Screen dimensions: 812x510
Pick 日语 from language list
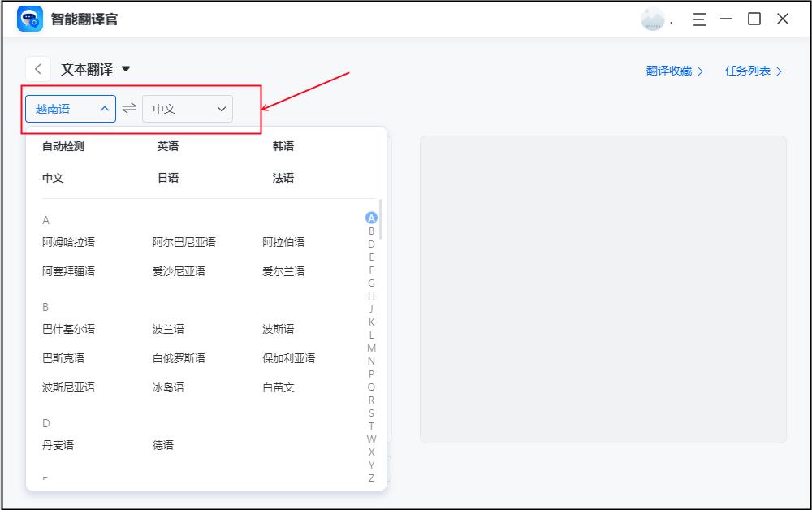pyautogui.click(x=168, y=178)
